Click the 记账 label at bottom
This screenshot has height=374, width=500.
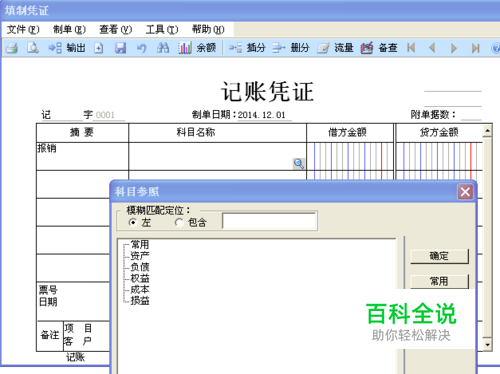[x=75, y=357]
